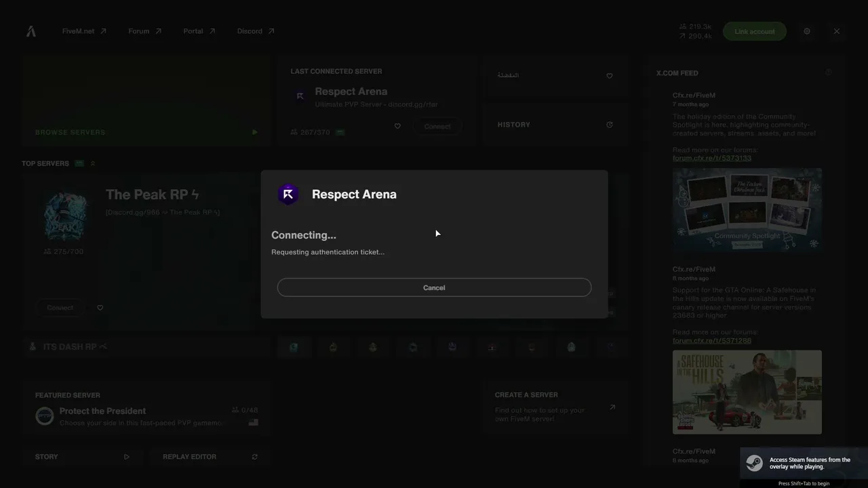The width and height of the screenshot is (868, 488).
Task: Click the Top Servers country flag badge
Action: 79,163
